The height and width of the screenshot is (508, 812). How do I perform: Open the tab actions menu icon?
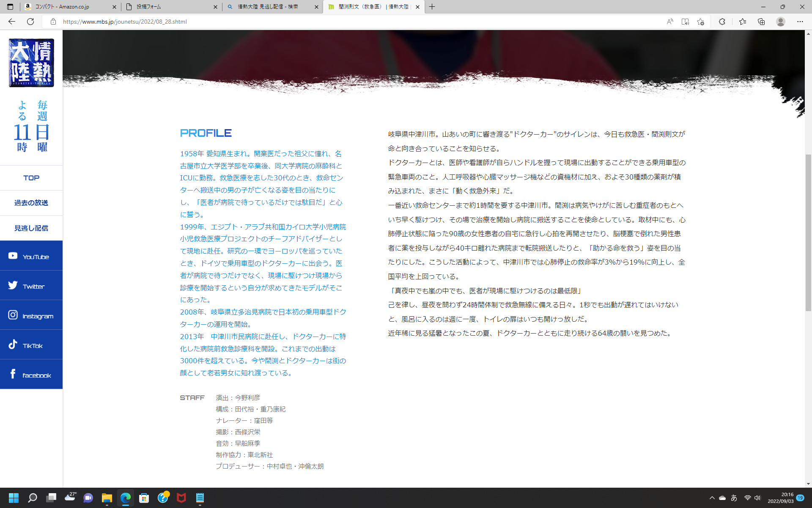coord(10,7)
